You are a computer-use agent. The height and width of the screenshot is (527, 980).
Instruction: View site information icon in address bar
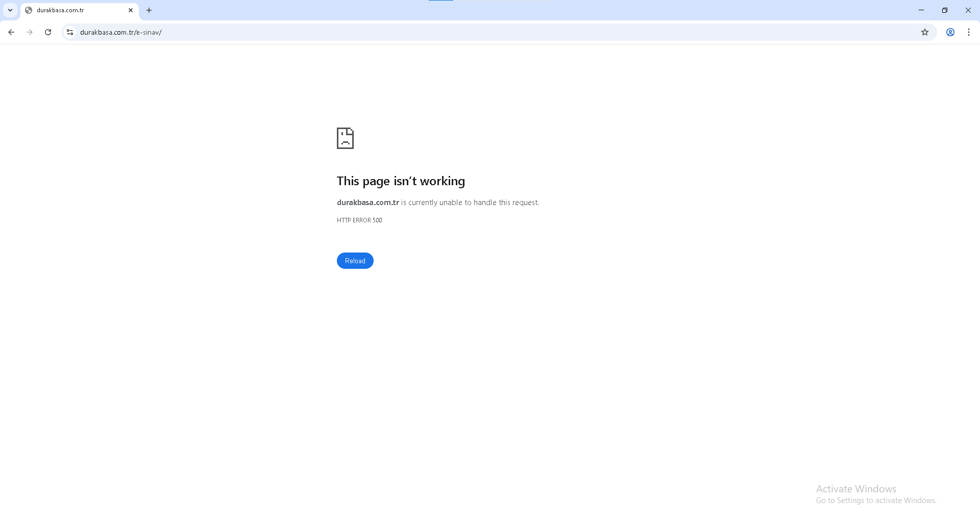(x=70, y=32)
